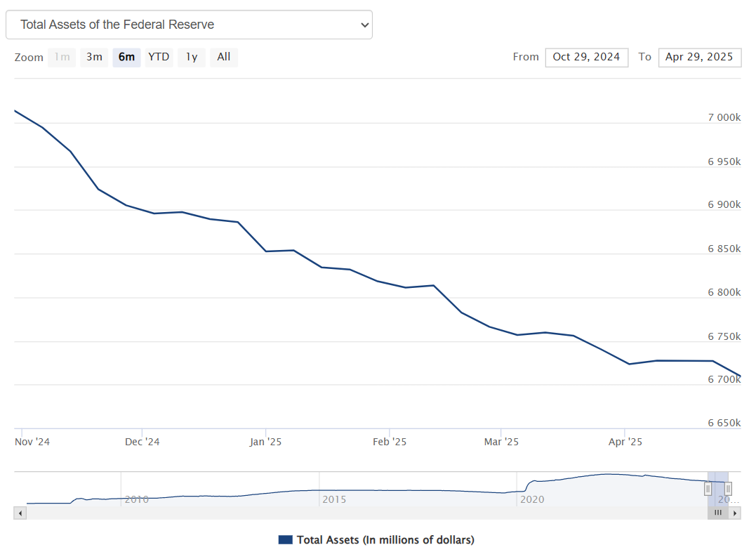Click the 6 650k y-axis label

724,423
